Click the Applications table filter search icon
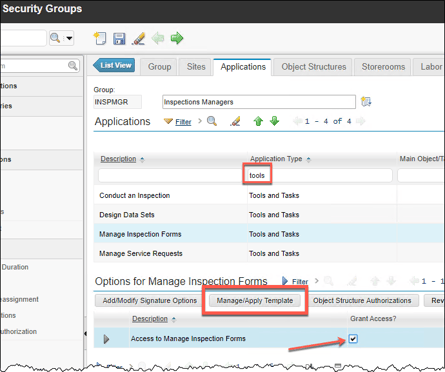Image resolution: width=445 pixels, height=372 pixels. click(212, 121)
